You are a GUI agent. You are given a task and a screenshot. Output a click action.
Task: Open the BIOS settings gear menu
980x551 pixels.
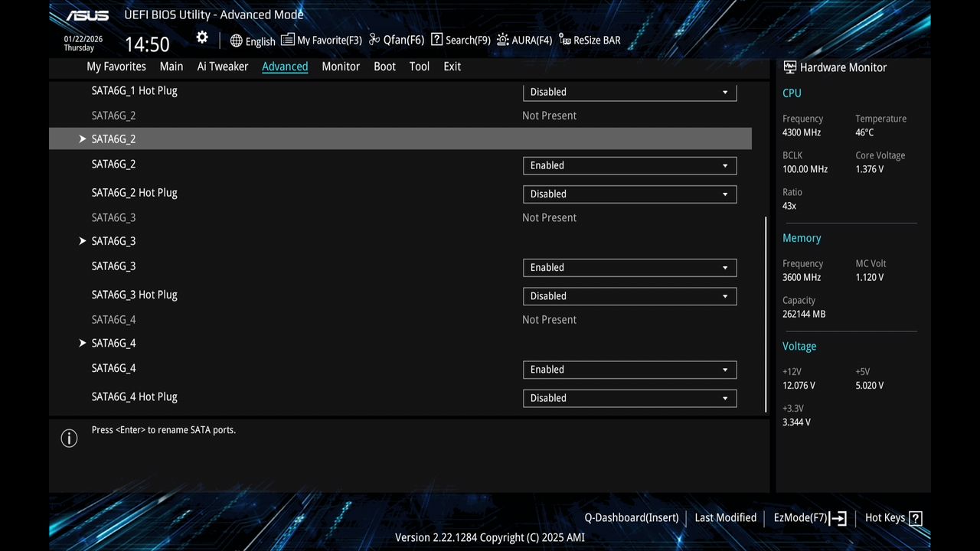201,37
